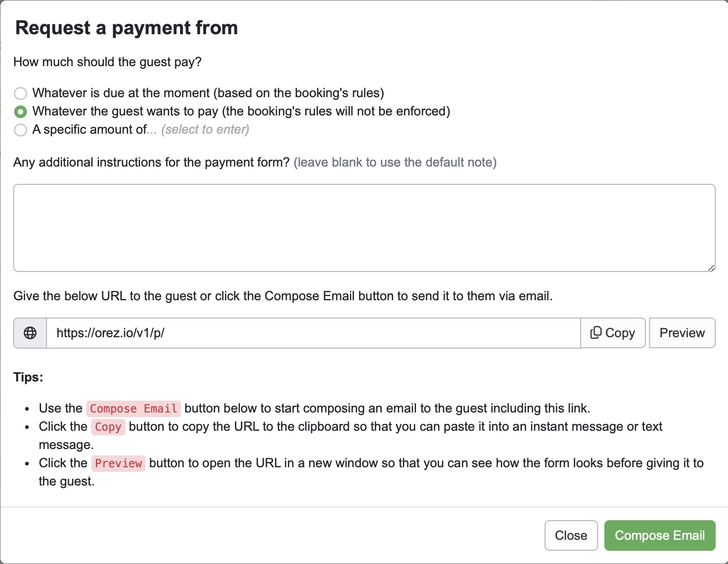Click the "Request a payment from" heading
This screenshot has height=564, width=728.
(127, 28)
